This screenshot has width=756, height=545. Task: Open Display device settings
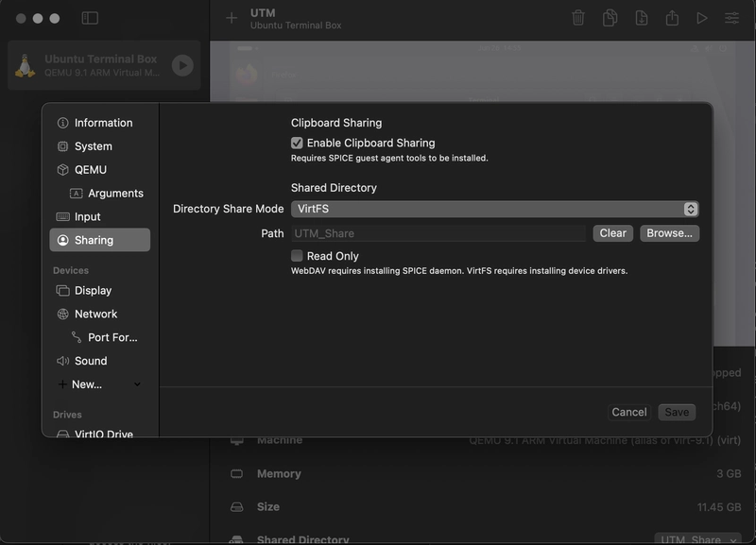tap(100, 291)
